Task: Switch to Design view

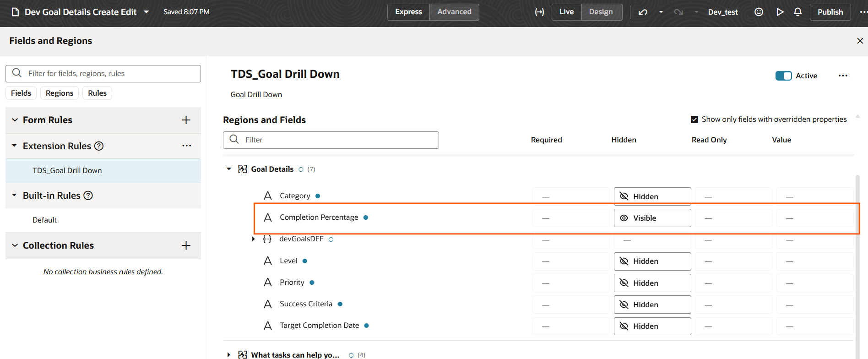Action: (x=601, y=12)
